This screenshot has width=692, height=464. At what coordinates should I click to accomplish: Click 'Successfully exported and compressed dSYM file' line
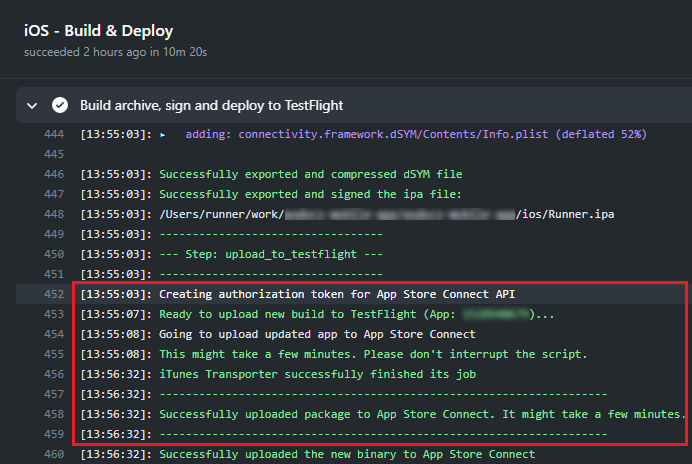point(311,174)
